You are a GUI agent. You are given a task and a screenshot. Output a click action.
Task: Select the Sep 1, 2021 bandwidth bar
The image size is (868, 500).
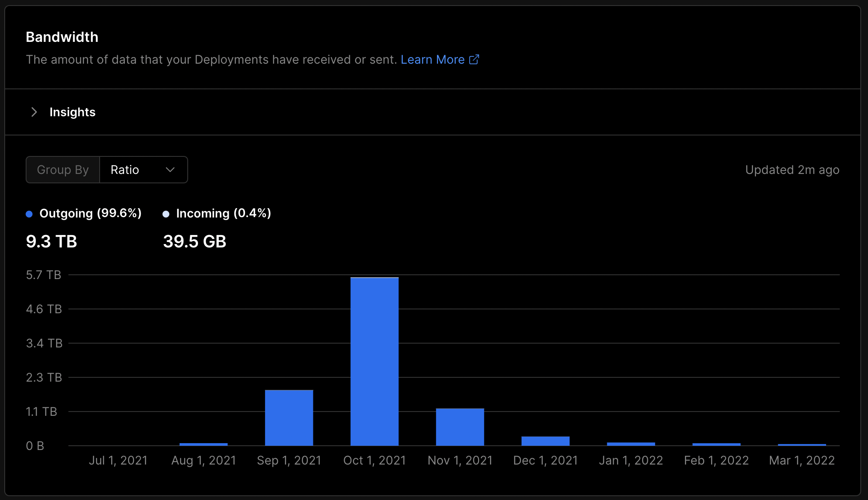(289, 418)
